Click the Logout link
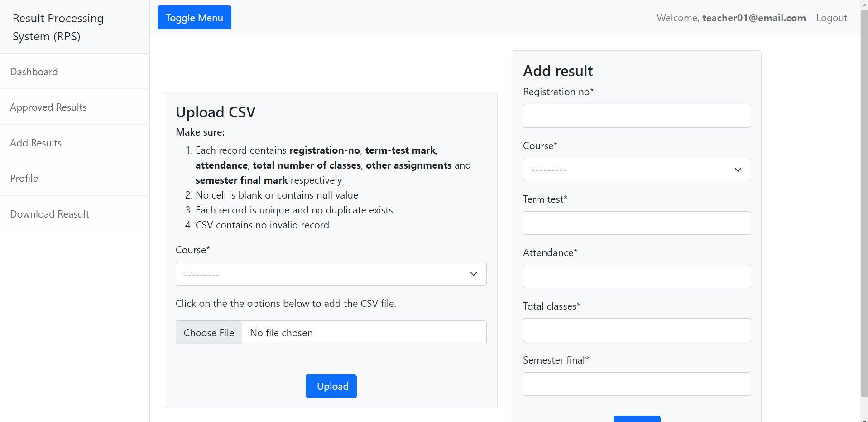The image size is (868, 422). point(831,18)
